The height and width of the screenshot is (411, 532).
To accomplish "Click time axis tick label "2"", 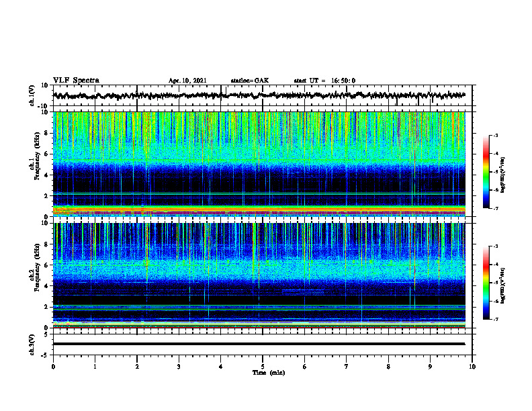I will [137, 367].
